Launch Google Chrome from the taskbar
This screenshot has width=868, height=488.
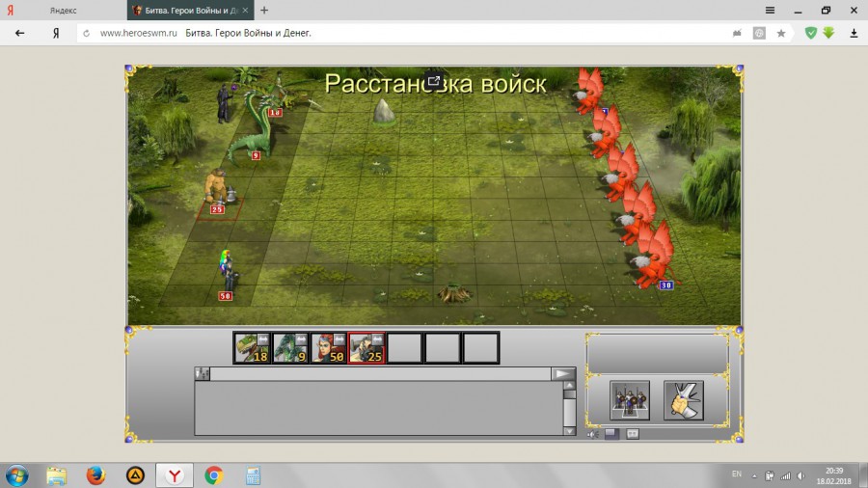point(214,475)
